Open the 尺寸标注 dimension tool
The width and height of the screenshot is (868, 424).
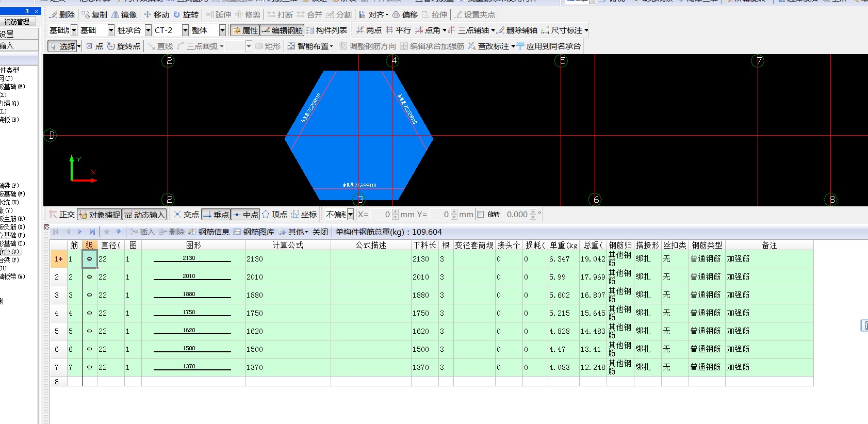(565, 30)
